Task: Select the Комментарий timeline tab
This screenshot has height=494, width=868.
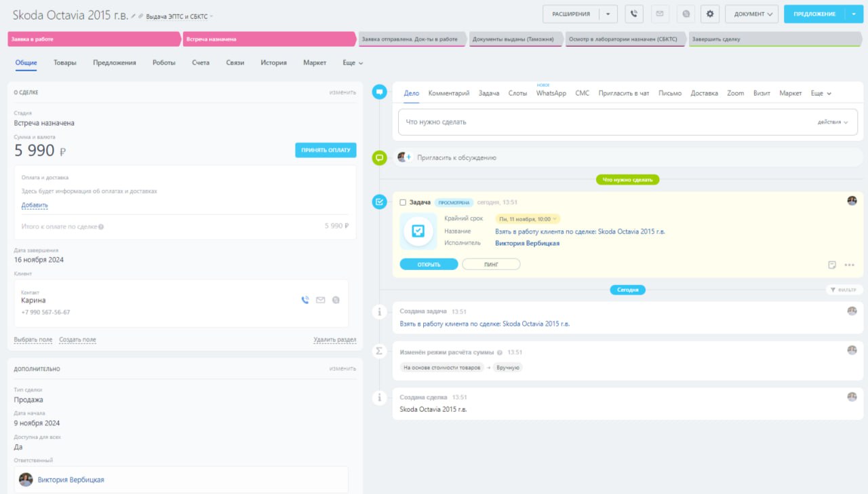Action: [x=448, y=93]
